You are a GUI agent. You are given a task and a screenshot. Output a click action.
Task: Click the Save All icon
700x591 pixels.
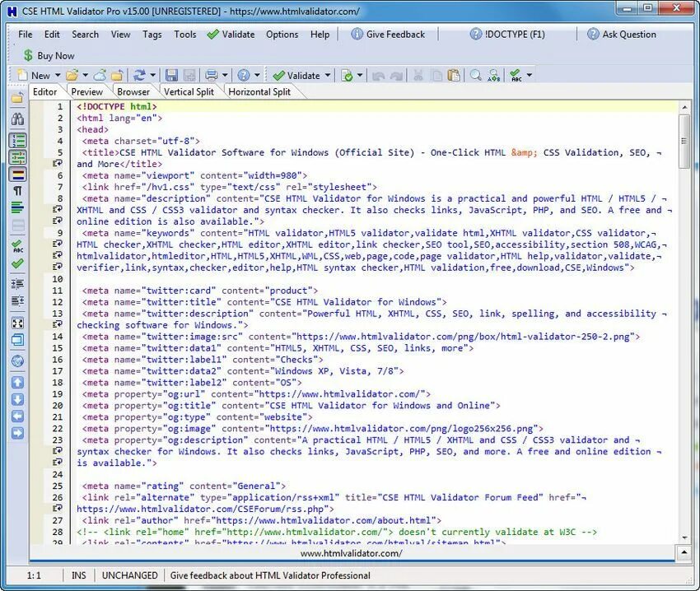189,76
